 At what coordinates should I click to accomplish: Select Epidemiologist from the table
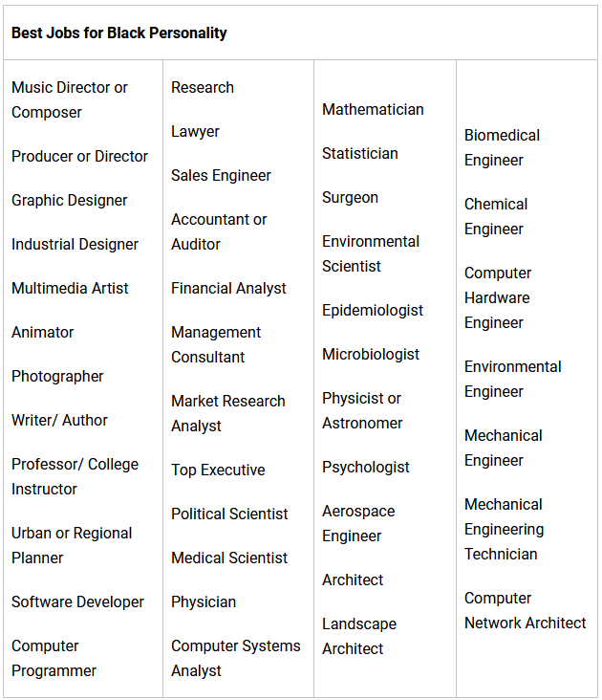click(x=373, y=310)
